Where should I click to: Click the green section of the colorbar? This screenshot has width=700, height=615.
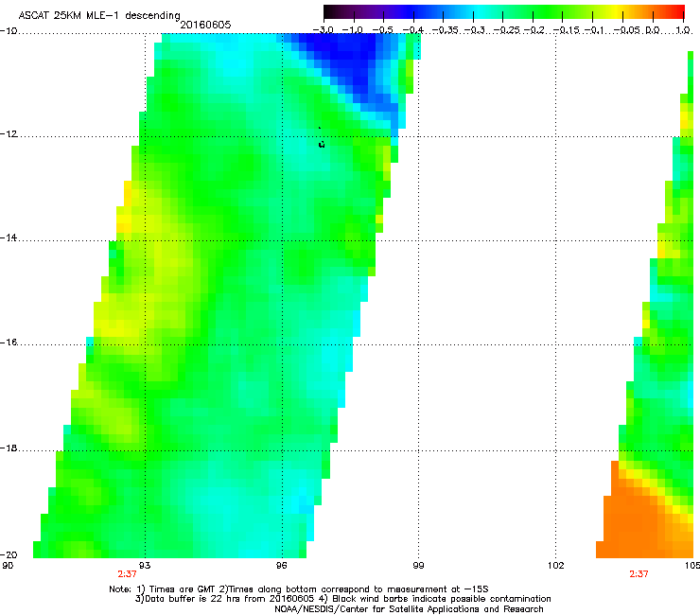(x=545, y=12)
